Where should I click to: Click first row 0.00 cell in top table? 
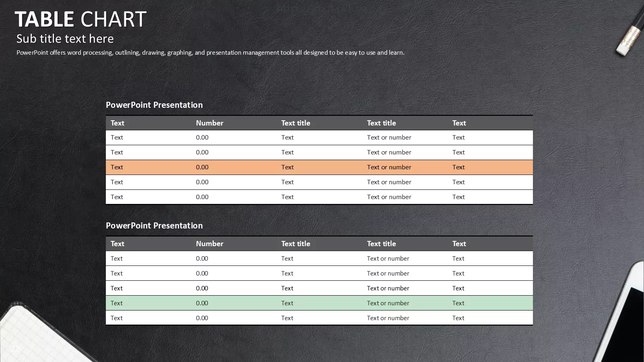202,138
